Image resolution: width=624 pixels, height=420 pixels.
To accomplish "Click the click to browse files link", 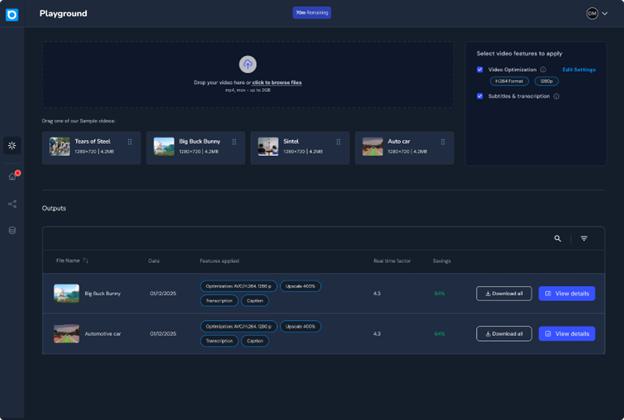I will pyautogui.click(x=277, y=82).
